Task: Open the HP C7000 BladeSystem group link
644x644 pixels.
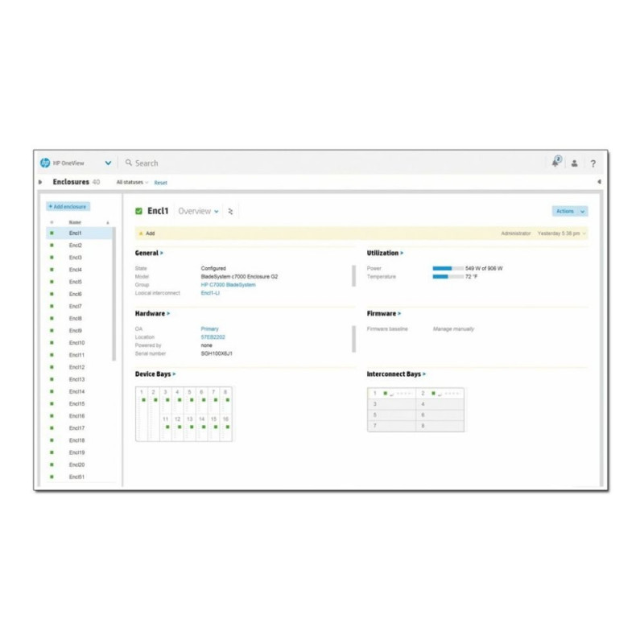Action: (228, 285)
